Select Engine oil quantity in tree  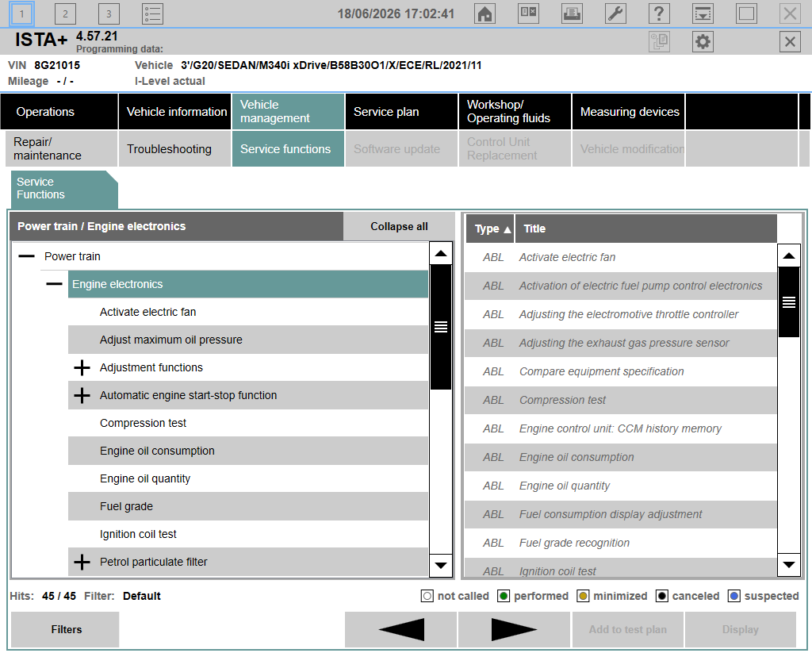pos(248,478)
